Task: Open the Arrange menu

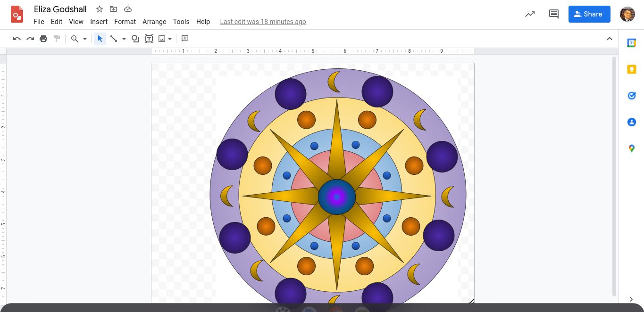Action: click(x=154, y=22)
